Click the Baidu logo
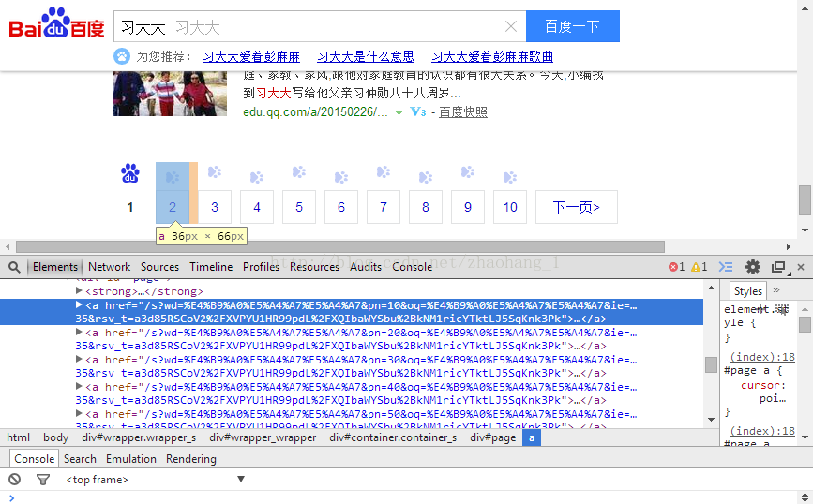 point(56,23)
